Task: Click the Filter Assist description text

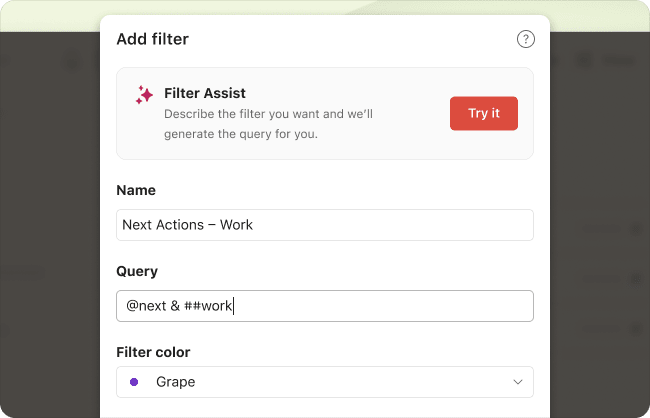Action: (268, 124)
